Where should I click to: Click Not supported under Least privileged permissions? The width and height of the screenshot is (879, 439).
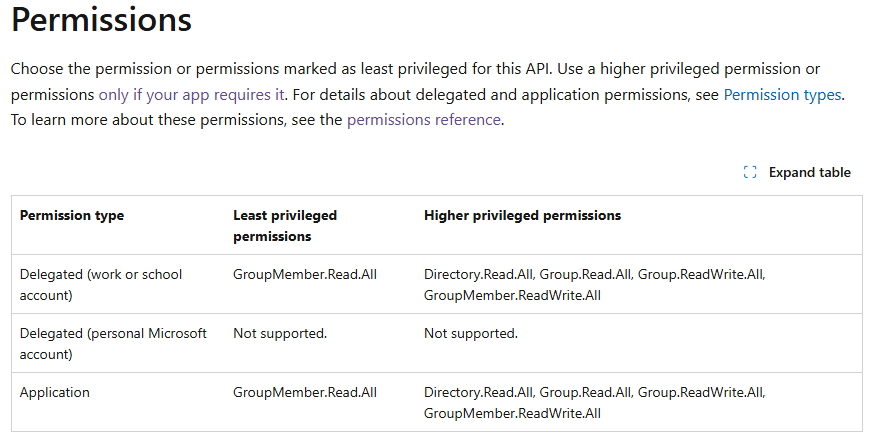point(280,333)
